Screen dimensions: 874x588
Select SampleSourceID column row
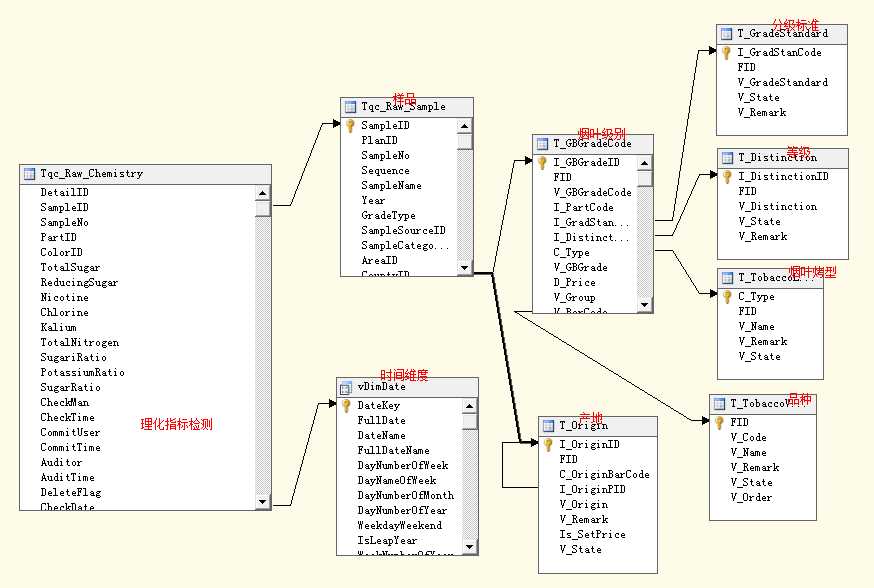click(x=399, y=231)
